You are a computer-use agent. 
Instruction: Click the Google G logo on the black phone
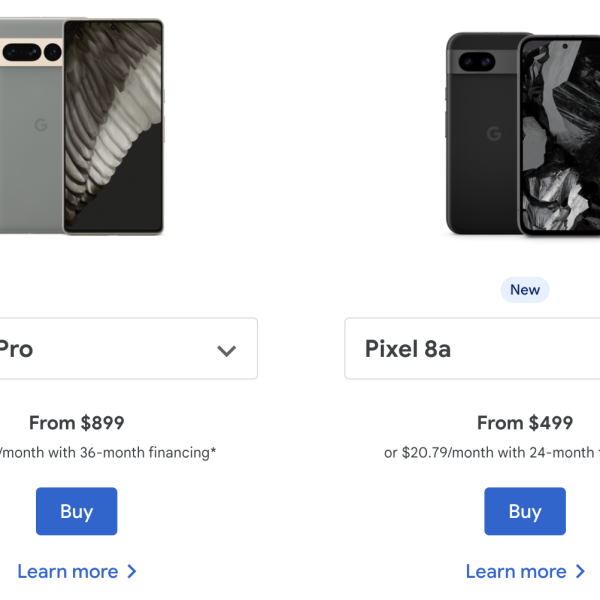pos(494,134)
